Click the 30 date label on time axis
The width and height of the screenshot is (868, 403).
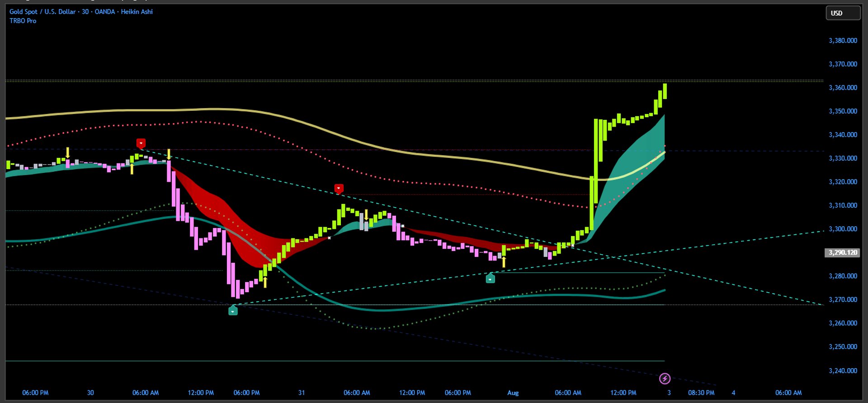point(90,393)
